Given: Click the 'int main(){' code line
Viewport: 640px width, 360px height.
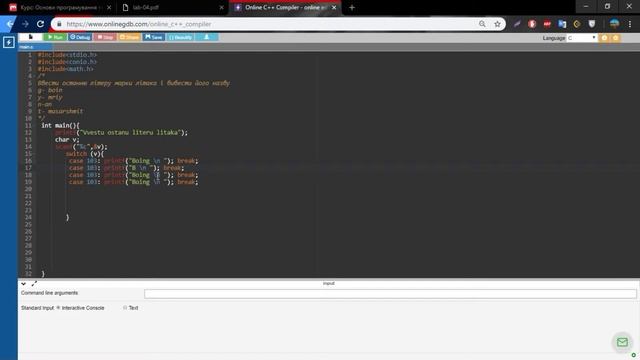Looking at the screenshot, I should click(x=60, y=125).
